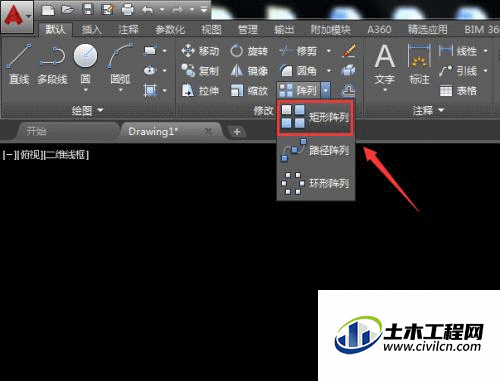Switch to the A360 ribbon tab
Viewport: 500px width, 381px height.
point(379,30)
